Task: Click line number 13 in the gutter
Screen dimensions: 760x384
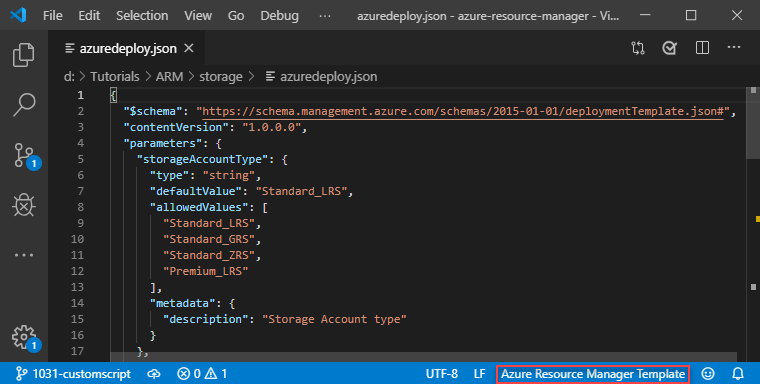Action: 78,287
